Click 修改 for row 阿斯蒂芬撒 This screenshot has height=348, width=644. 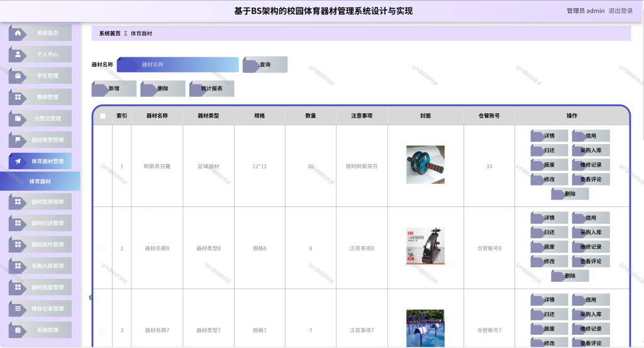tap(549, 179)
